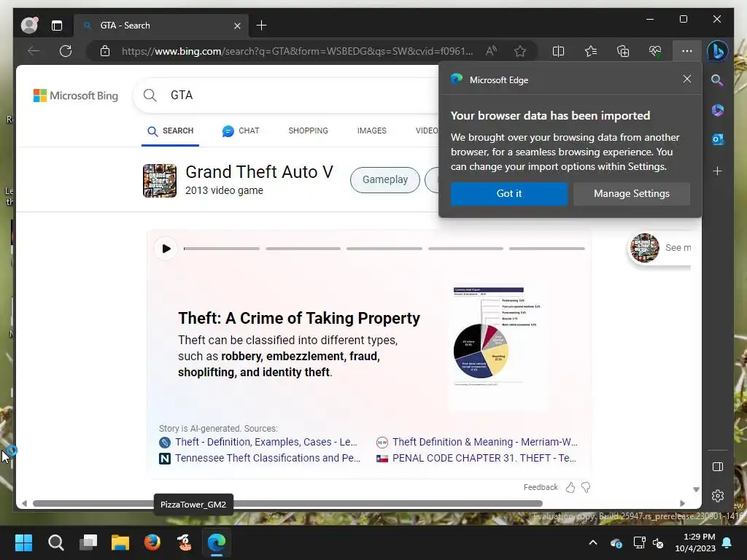
Task: Switch to the CHAT tab
Action: point(241,131)
